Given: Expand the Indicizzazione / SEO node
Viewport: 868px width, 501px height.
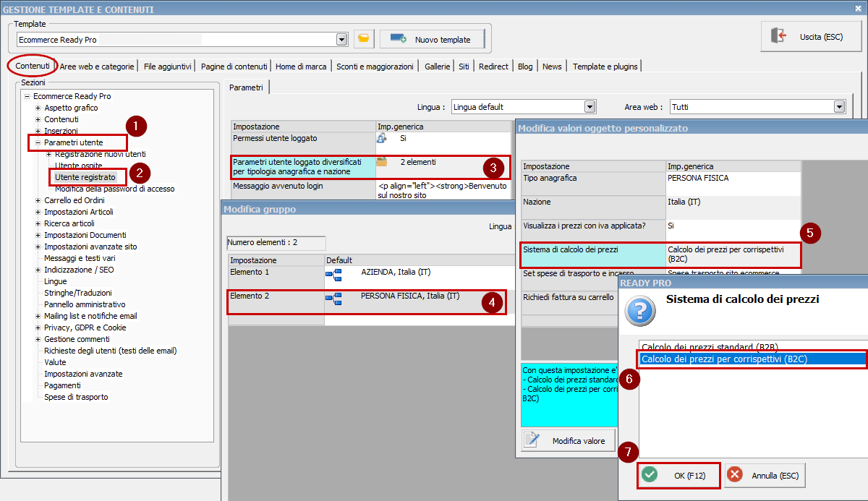Looking at the screenshot, I should coord(38,270).
